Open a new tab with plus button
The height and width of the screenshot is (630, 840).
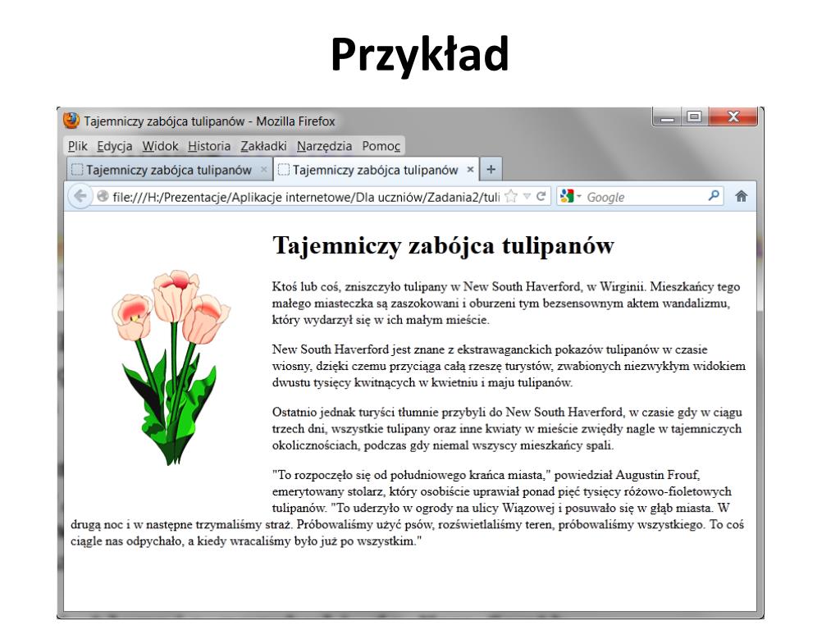(491, 170)
